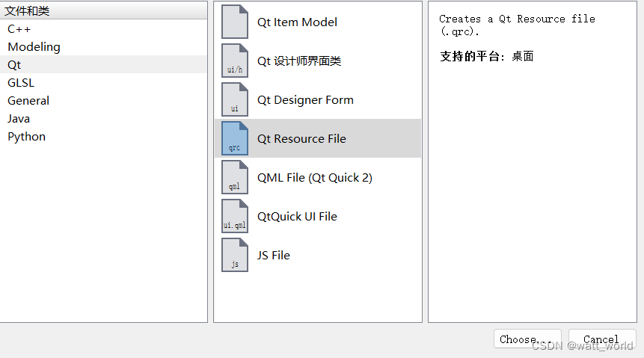Click the Cancel button

point(602,339)
